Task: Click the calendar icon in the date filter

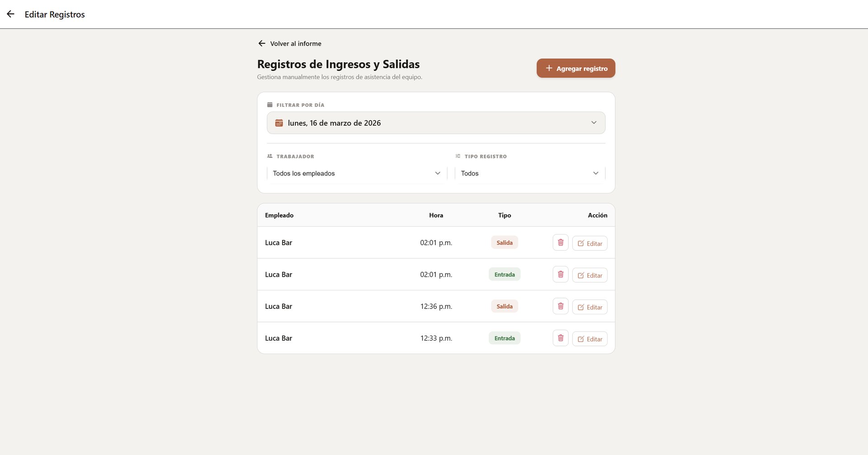Action: [x=279, y=123]
